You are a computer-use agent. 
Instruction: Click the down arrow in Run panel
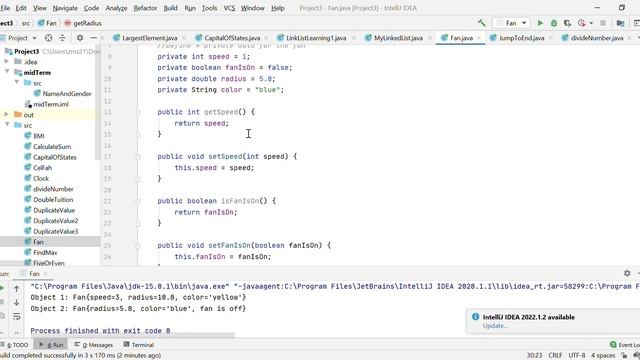pos(16,302)
